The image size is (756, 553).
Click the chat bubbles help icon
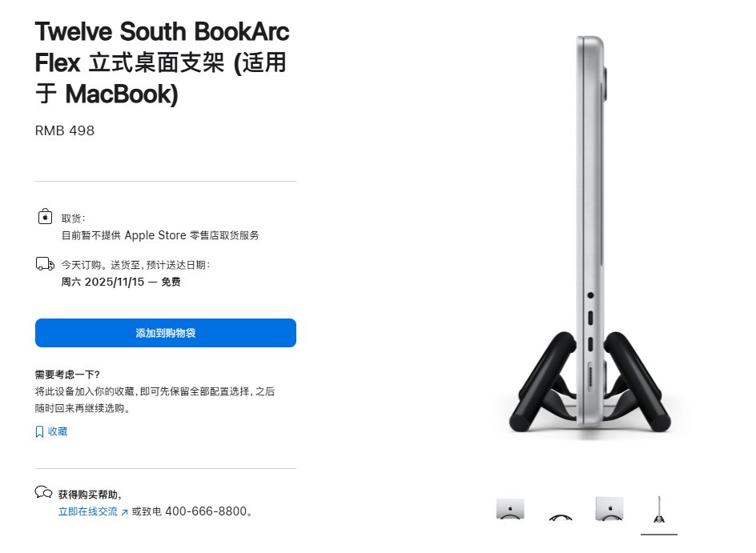(x=43, y=492)
